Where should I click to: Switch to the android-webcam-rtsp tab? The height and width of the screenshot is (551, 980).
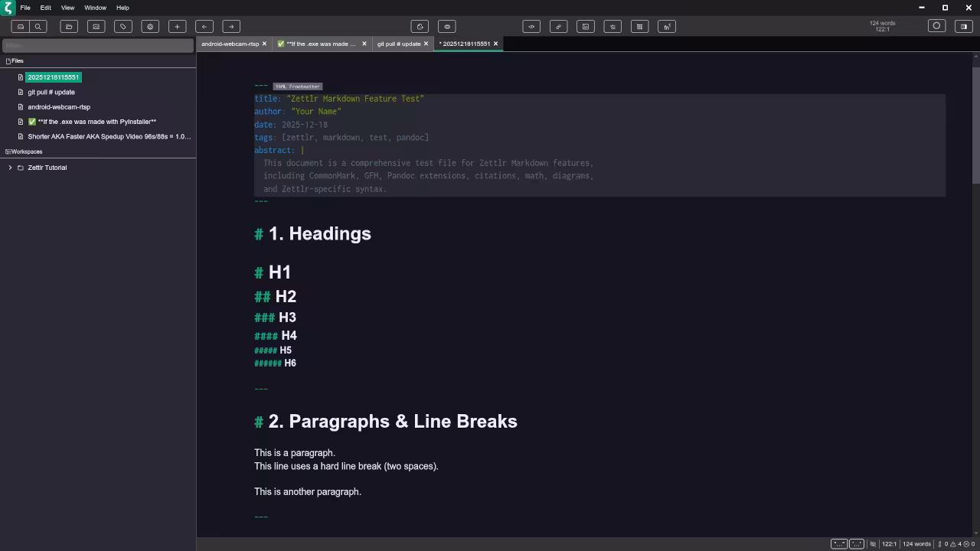(230, 44)
